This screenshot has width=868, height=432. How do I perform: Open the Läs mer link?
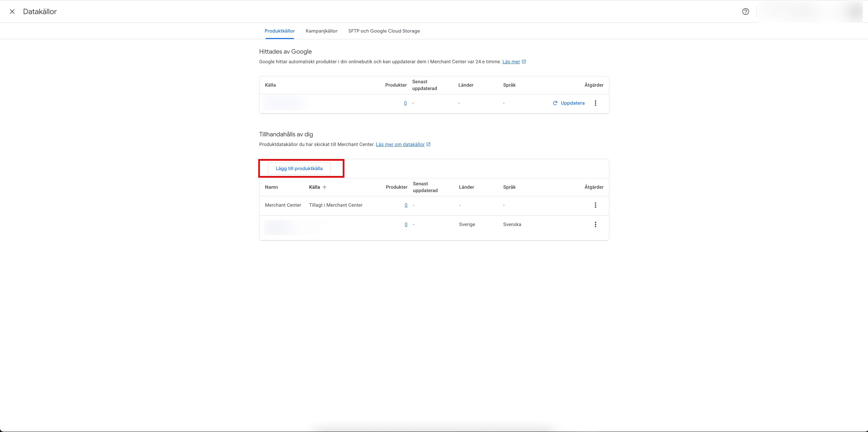[x=511, y=62]
